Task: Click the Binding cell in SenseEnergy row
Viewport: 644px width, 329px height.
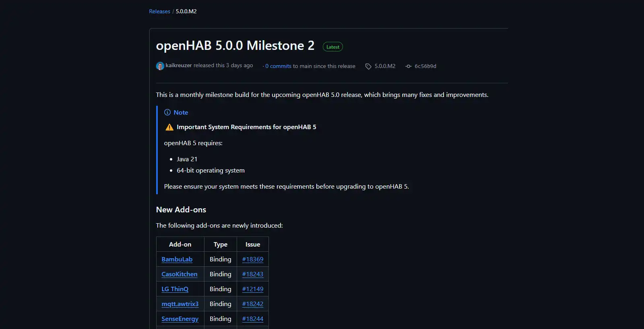Action: pyautogui.click(x=221, y=319)
